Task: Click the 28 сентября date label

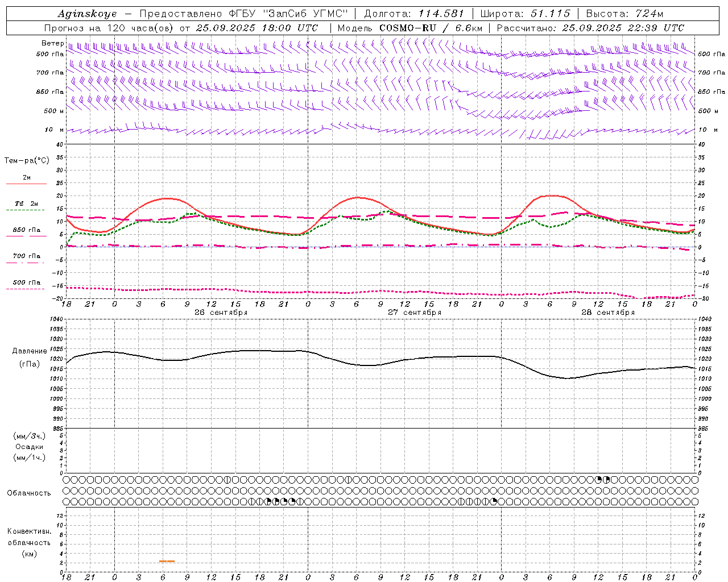Action: coord(608,313)
